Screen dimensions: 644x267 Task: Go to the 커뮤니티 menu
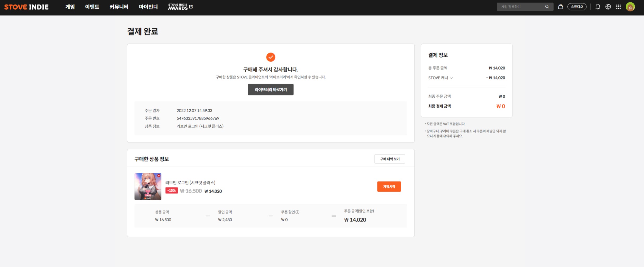coord(119,7)
